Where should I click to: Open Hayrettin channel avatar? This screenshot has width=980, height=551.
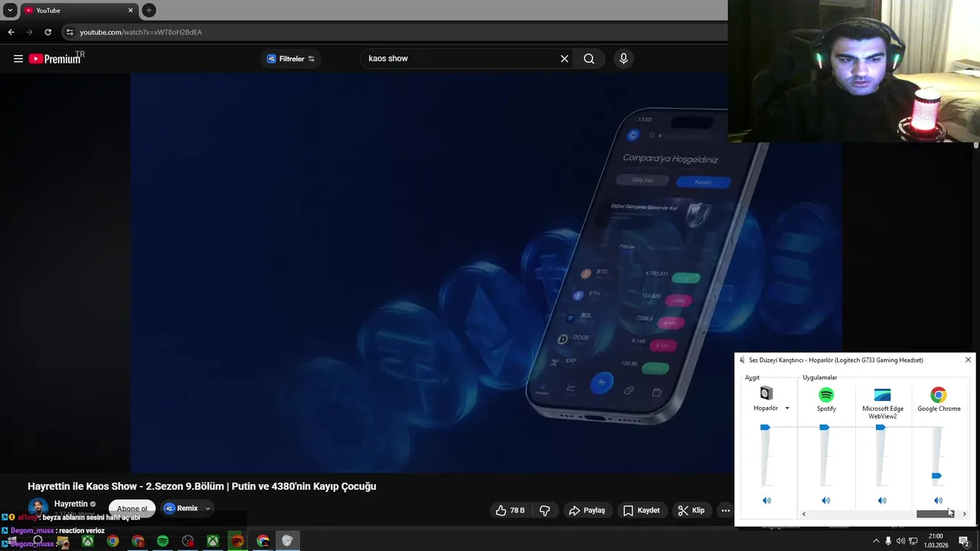coord(38,508)
